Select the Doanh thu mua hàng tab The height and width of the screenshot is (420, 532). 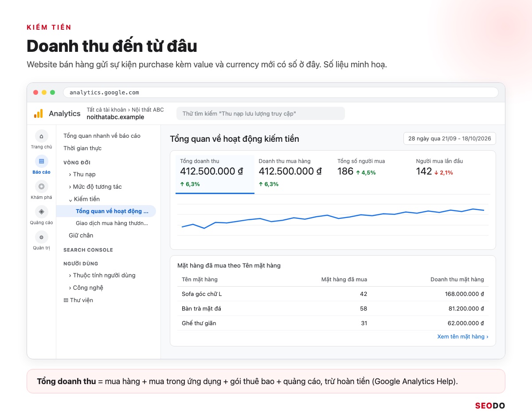(293, 174)
